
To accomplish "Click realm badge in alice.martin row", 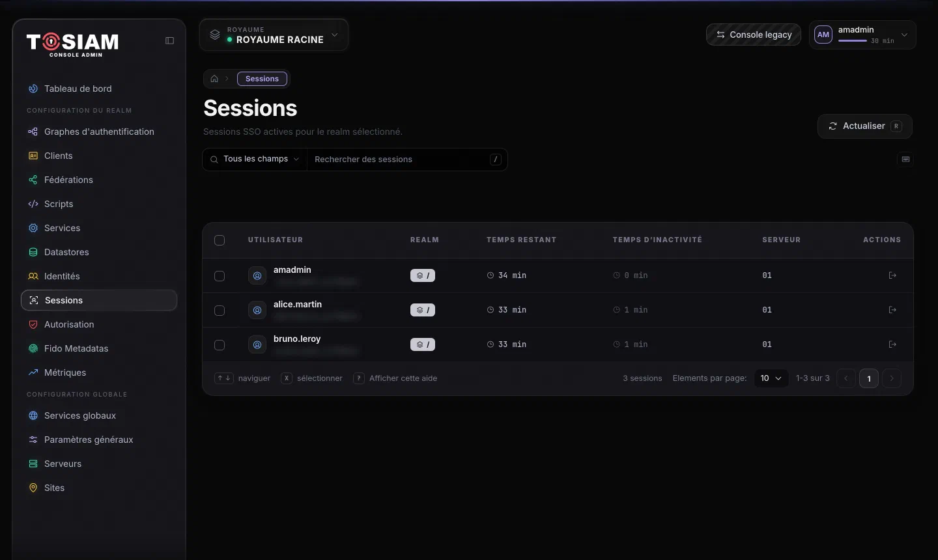I will pos(423,310).
